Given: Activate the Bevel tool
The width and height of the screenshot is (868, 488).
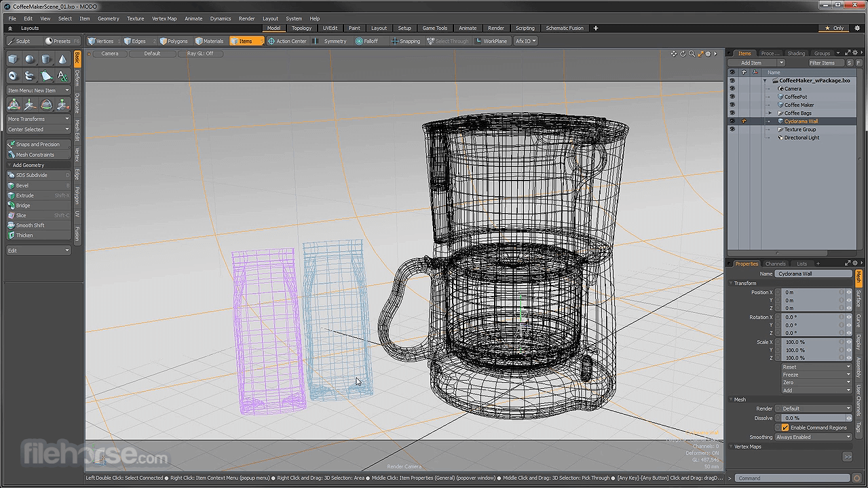Looking at the screenshot, I should click(x=38, y=185).
